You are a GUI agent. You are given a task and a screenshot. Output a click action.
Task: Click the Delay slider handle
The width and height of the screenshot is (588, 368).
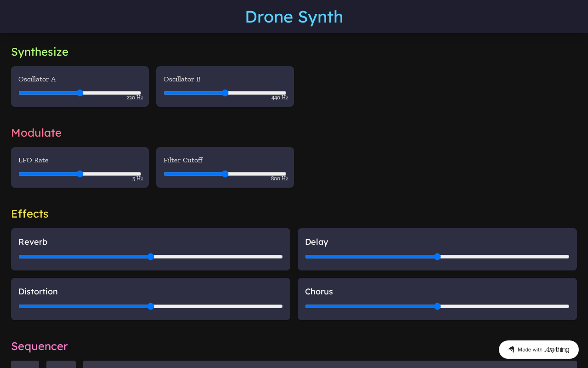click(x=437, y=257)
